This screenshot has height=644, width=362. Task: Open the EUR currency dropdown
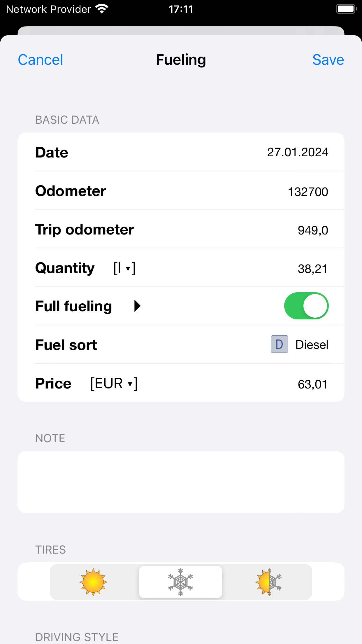[114, 383]
